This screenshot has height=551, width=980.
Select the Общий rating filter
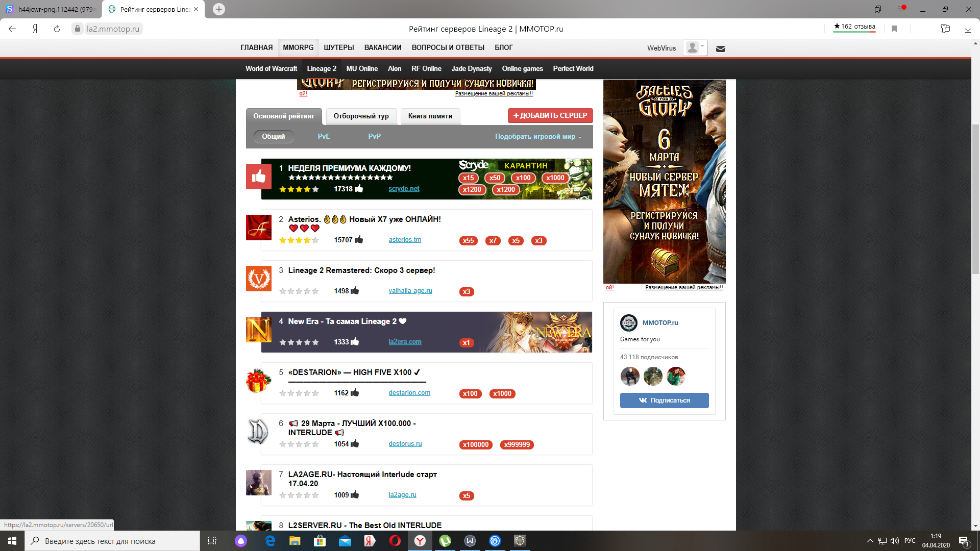pos(274,137)
